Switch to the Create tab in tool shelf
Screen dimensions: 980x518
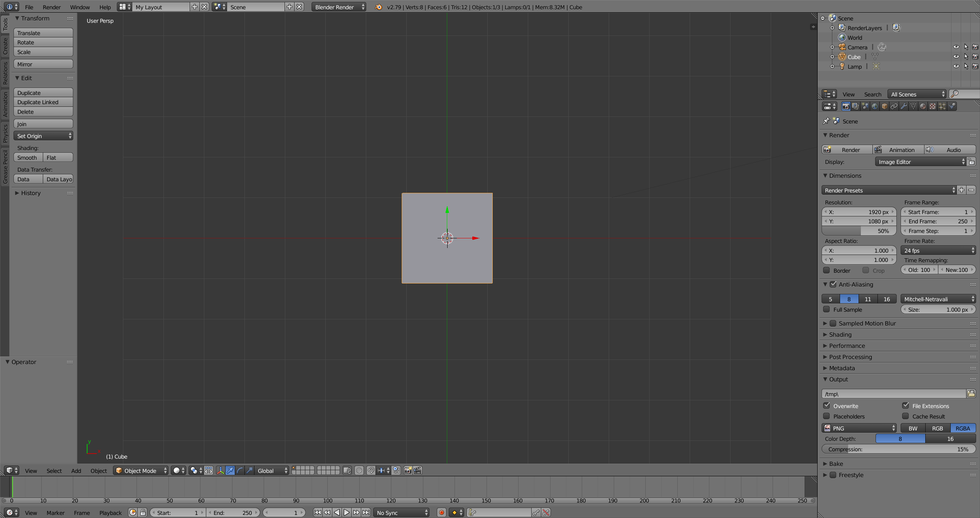(5, 46)
